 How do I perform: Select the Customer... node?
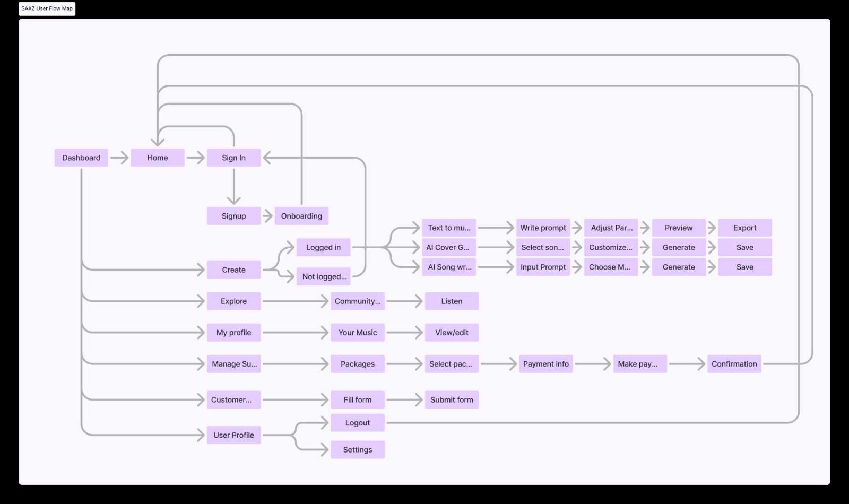coord(234,399)
